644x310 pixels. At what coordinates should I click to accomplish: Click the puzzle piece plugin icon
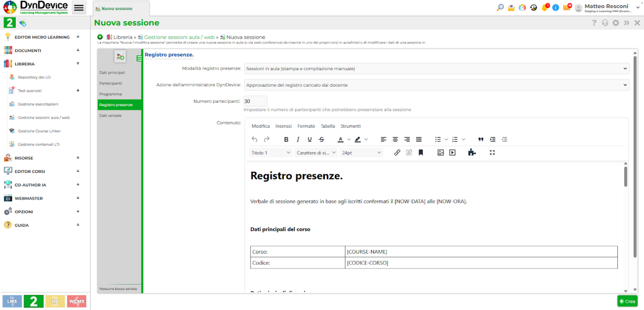pyautogui.click(x=471, y=153)
